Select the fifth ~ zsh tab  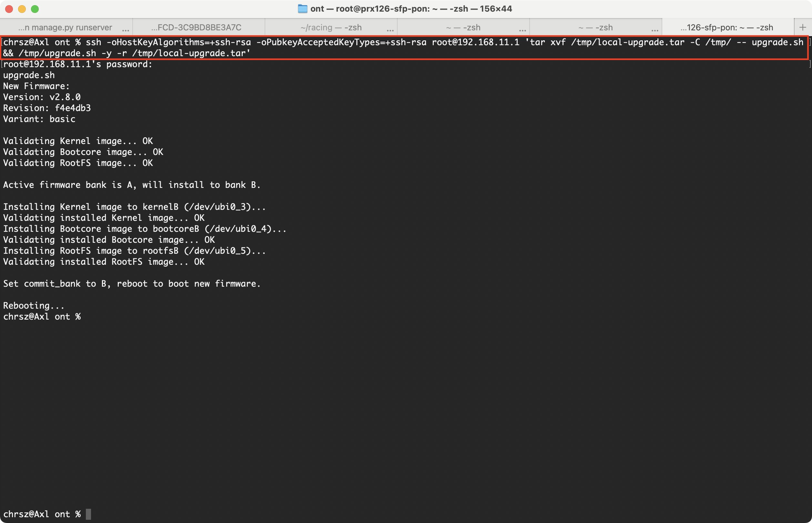point(595,27)
